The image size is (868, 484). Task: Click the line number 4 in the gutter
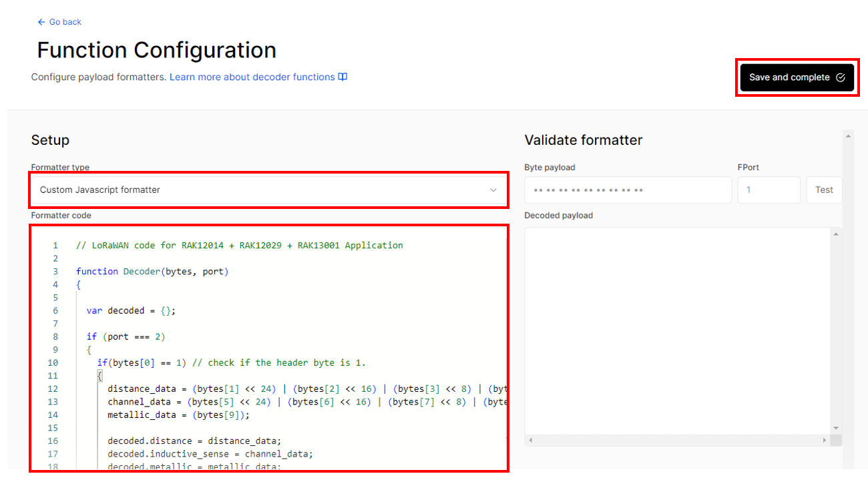(x=55, y=284)
